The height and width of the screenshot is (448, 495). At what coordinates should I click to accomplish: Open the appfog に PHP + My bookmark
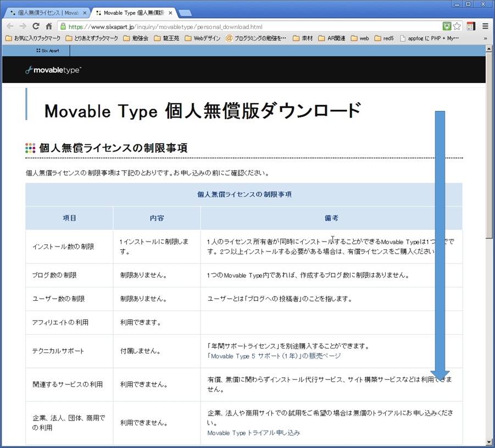point(429,38)
